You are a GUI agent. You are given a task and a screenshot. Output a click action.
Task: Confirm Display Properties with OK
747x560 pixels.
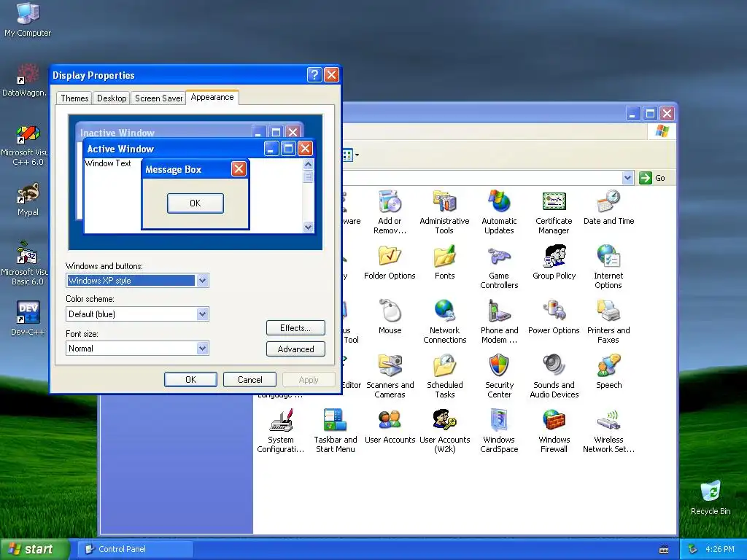[190, 379]
